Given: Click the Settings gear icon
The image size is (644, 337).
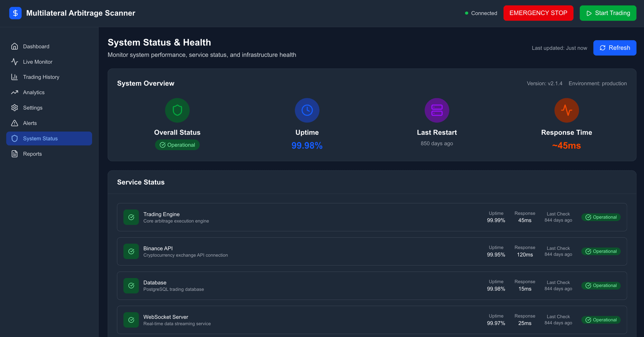Looking at the screenshot, I should tap(14, 108).
